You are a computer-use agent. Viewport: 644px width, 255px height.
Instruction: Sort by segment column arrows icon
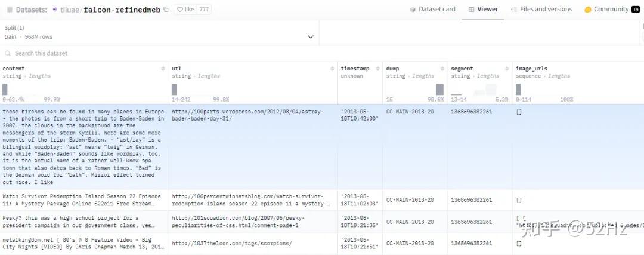coord(508,69)
